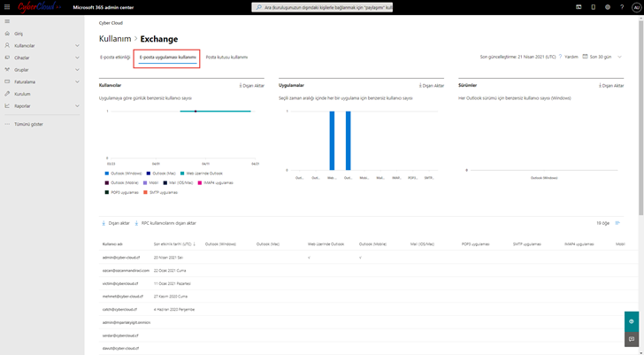Screen dimensions: 644x355
Task: Click the red data point on Kullanıcılar chart
Action: point(195,112)
